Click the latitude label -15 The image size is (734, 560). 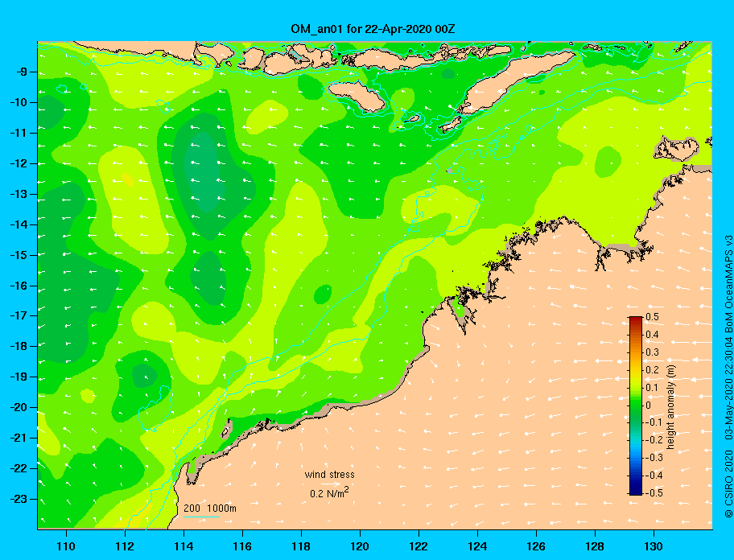[x=19, y=255]
